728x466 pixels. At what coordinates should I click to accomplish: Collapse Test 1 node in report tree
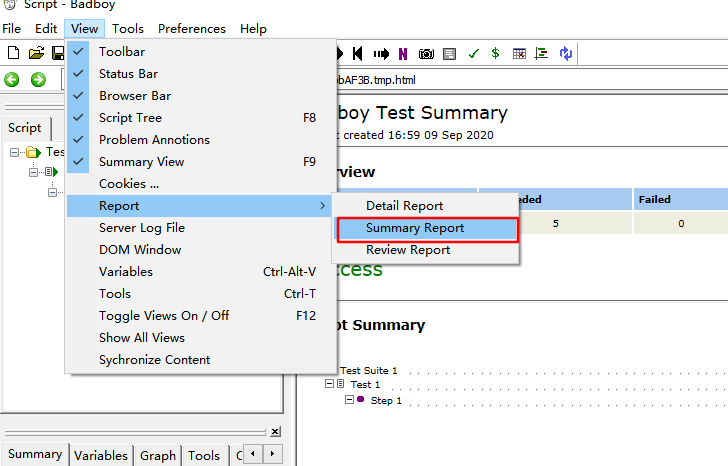tap(329, 383)
